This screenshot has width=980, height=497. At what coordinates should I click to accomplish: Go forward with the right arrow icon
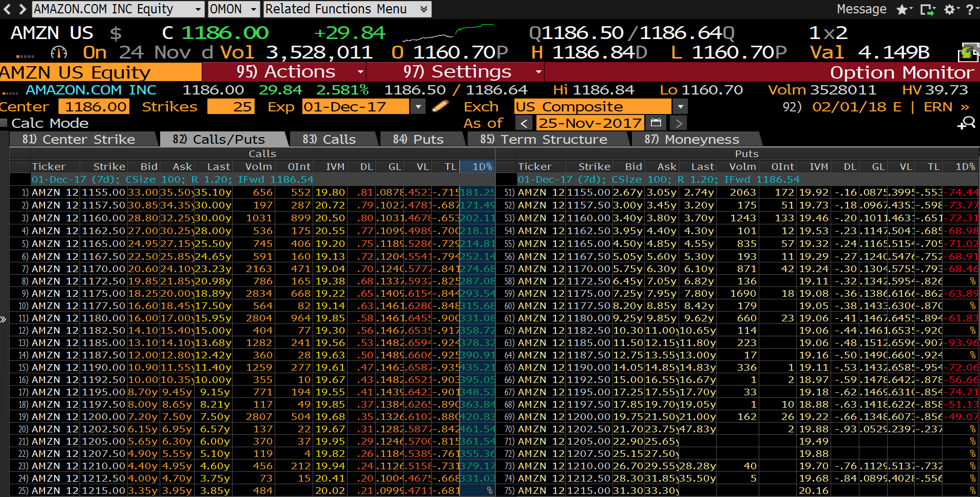[22, 9]
